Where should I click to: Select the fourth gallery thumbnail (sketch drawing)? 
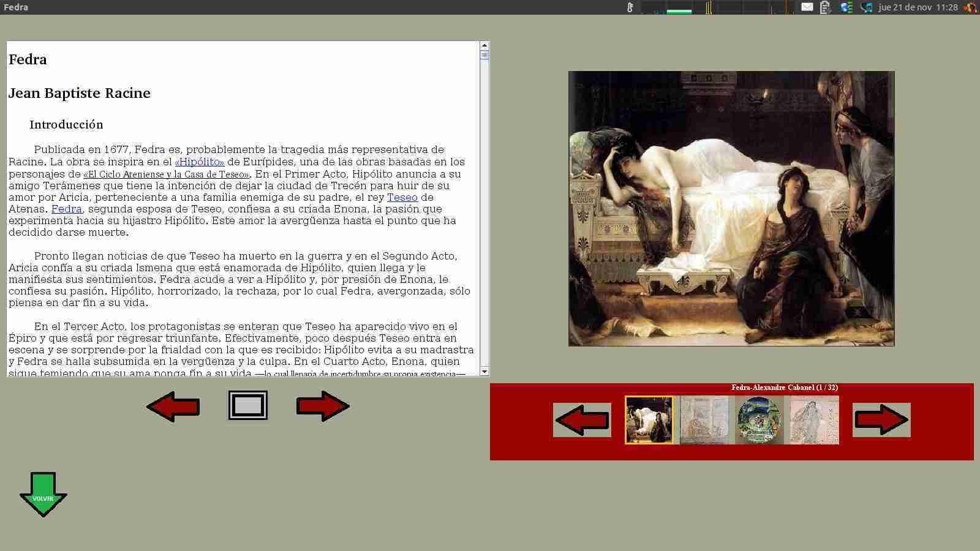pyautogui.click(x=815, y=420)
